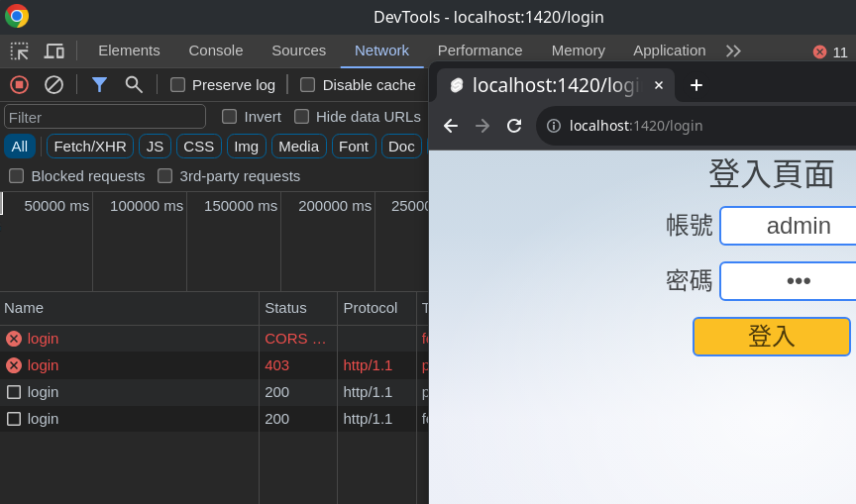Tick the Invert filter checkbox
This screenshot has width=856, height=504.
(230, 116)
